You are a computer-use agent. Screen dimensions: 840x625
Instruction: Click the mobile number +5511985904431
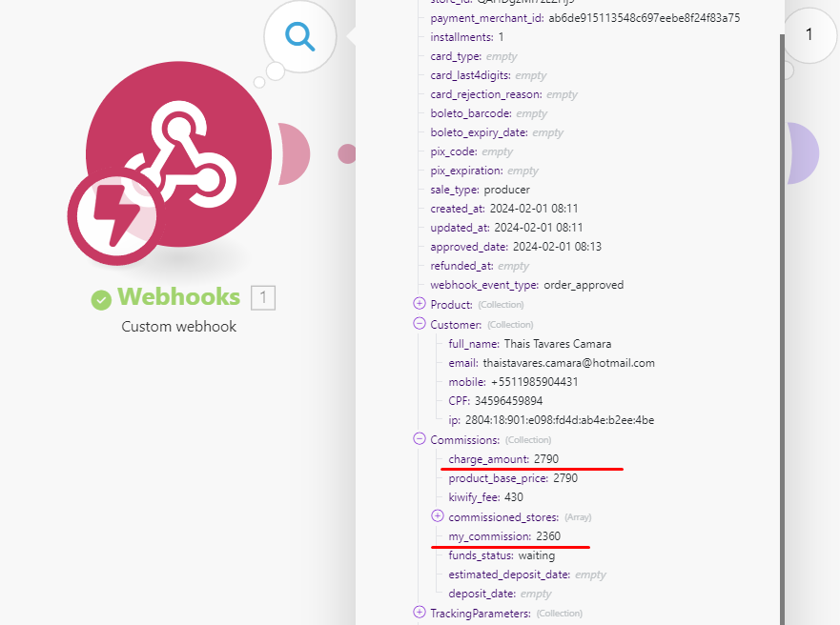click(535, 382)
